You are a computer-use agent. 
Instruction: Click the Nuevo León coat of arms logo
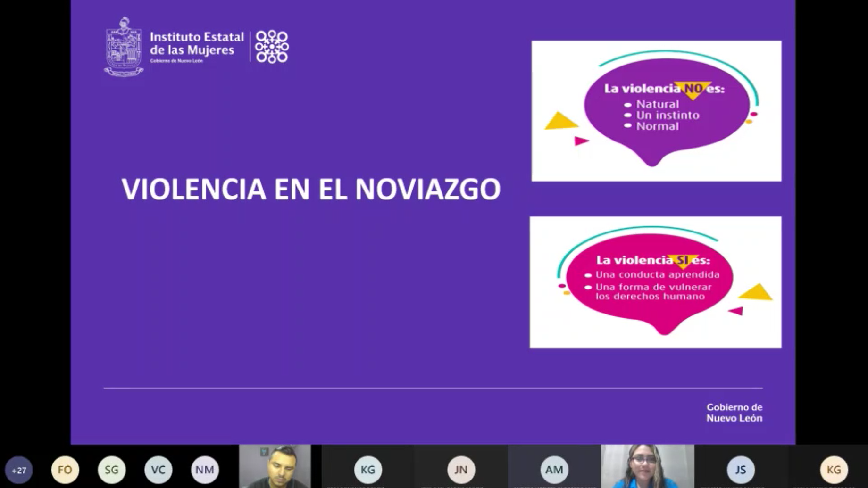click(124, 47)
